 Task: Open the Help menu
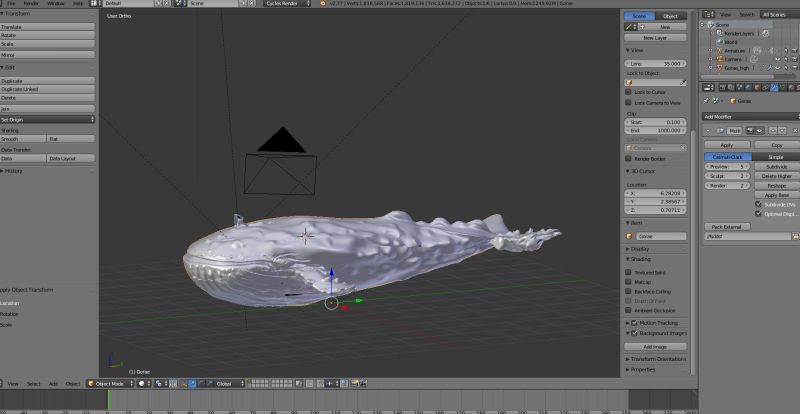78,3
